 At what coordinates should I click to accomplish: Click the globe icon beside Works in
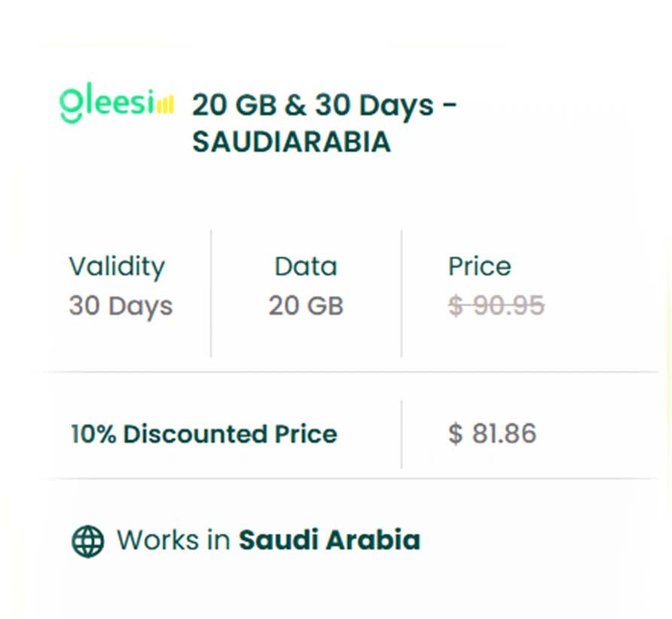[x=88, y=541]
